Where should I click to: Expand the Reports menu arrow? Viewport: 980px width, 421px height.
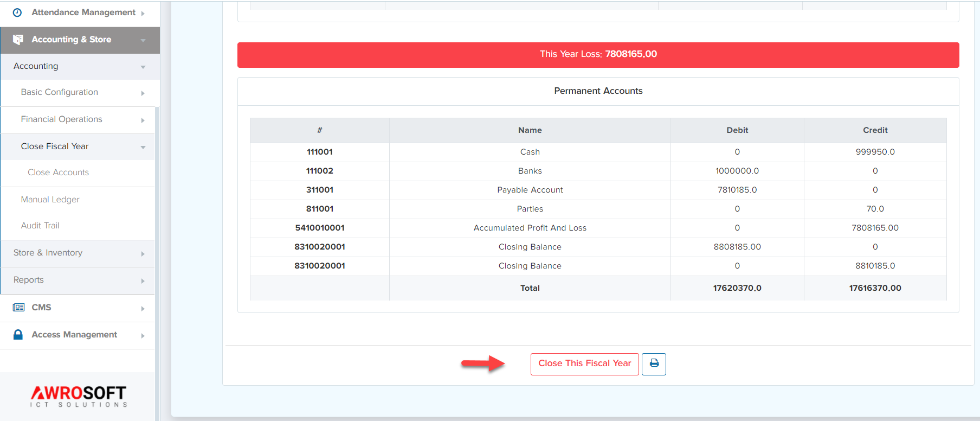tap(143, 281)
